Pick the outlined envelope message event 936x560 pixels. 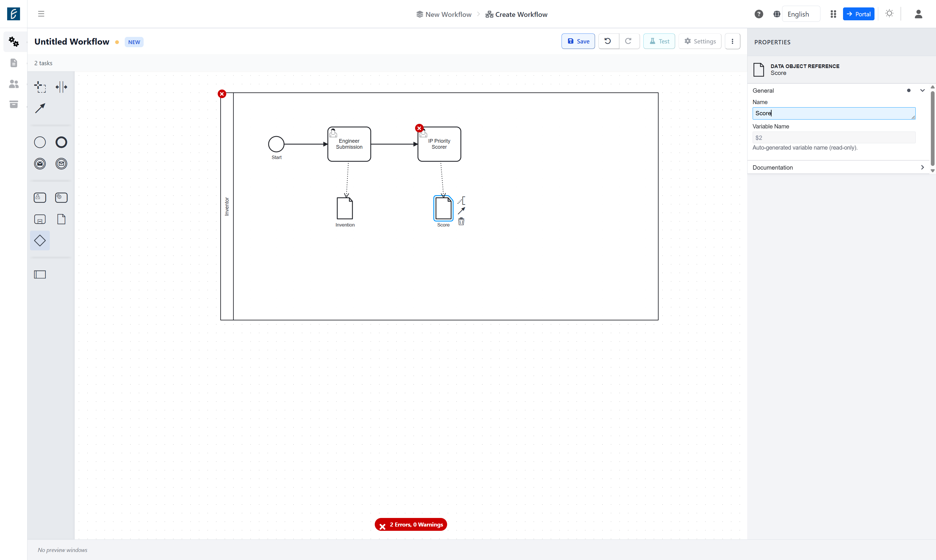61,164
